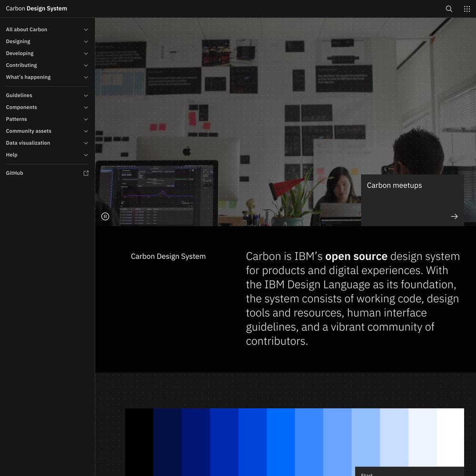This screenshot has width=476, height=476.
Task: Expand the Community assets chevron
Action: [86, 131]
